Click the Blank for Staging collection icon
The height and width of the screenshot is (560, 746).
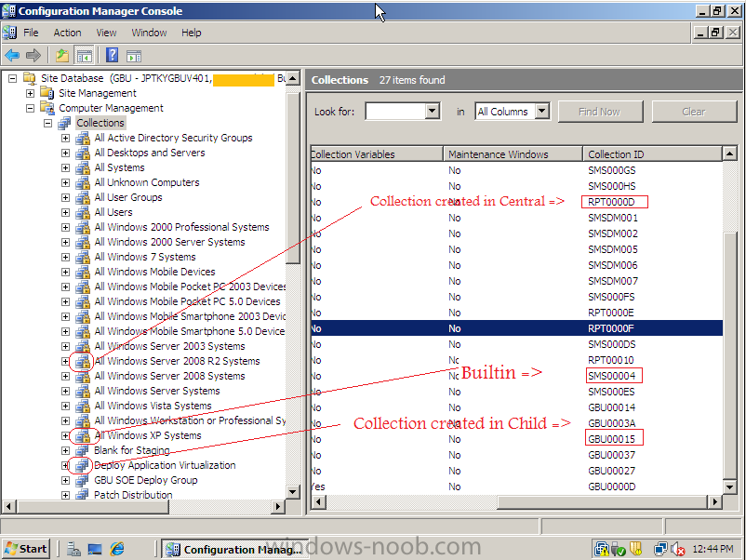click(82, 450)
